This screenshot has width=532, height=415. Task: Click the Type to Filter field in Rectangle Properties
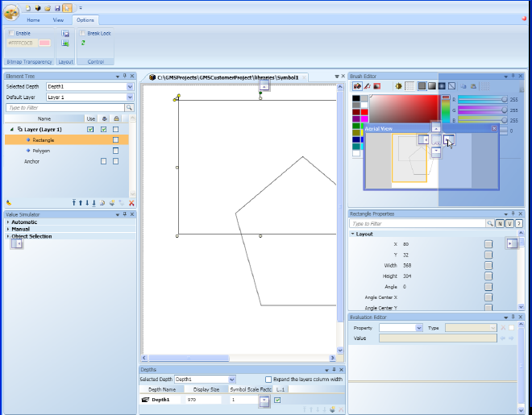417,223
